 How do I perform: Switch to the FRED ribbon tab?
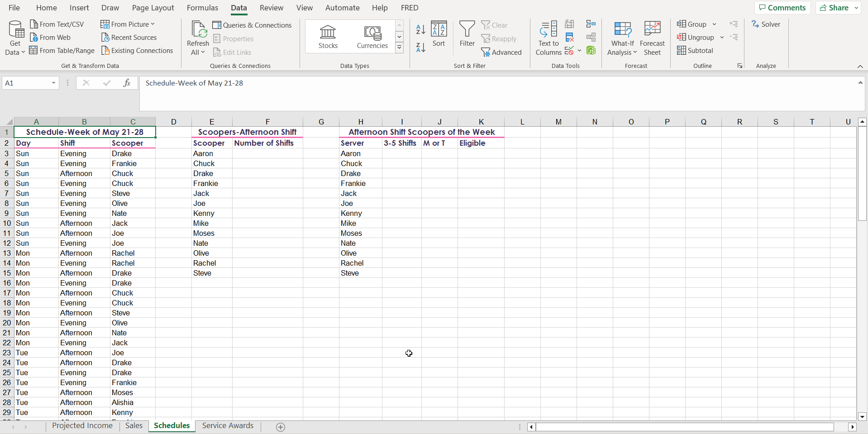click(409, 8)
